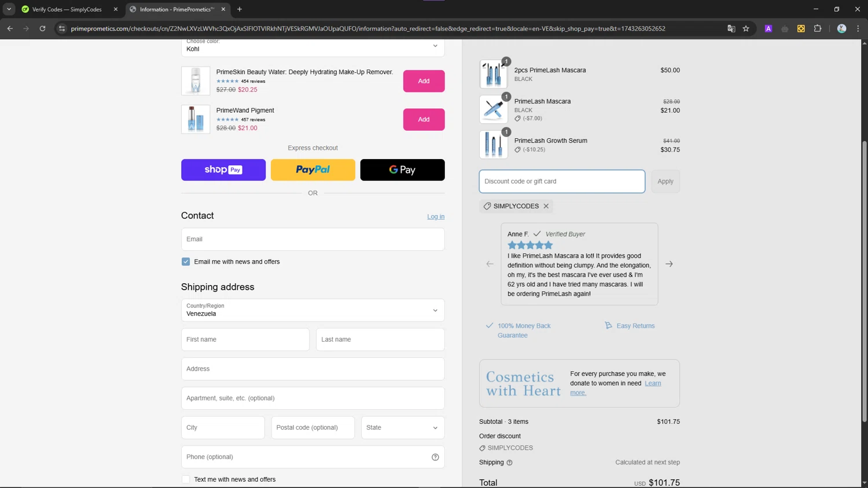
Task: Open the tab search dropdown arrow
Action: (x=9, y=9)
